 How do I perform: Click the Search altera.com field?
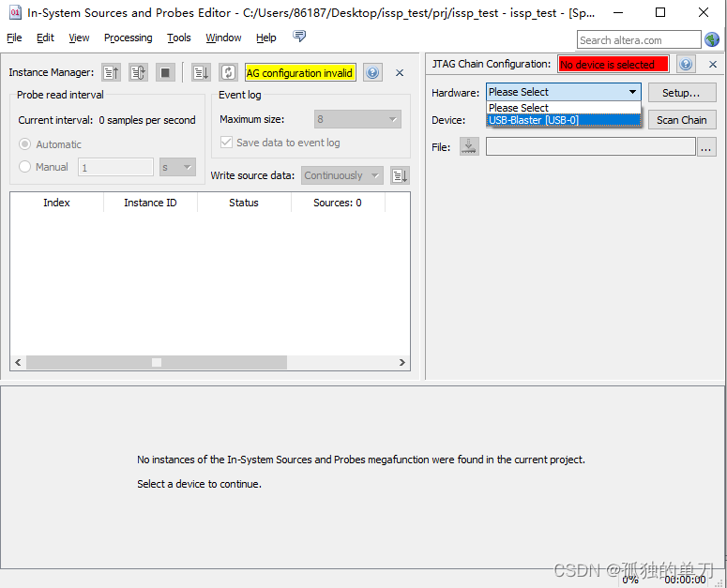click(639, 39)
